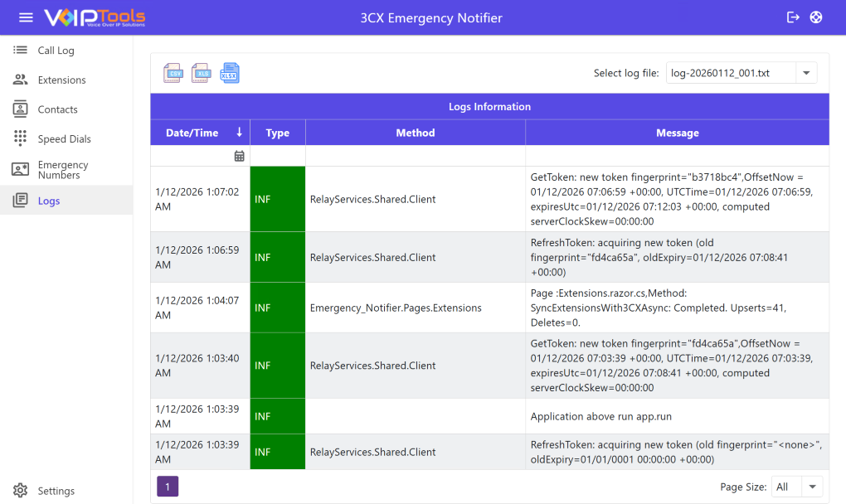Image resolution: width=846 pixels, height=504 pixels.
Task: Export logs as CSV file
Action: pyautogui.click(x=173, y=73)
